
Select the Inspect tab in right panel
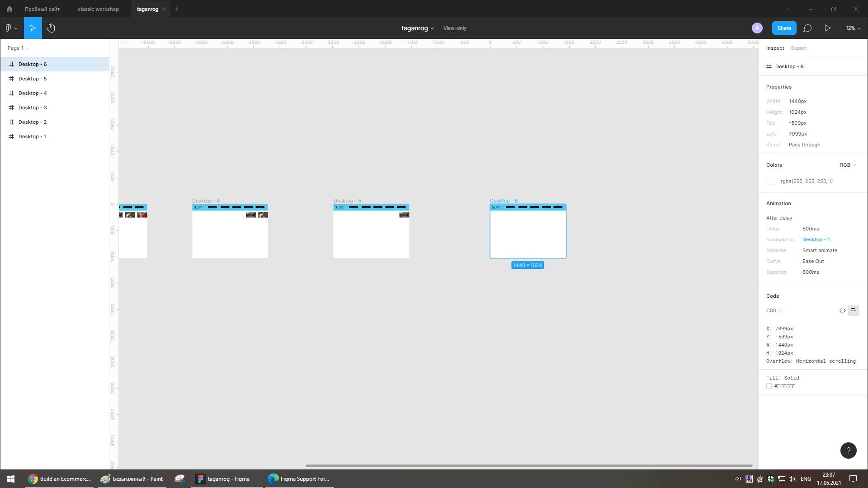click(x=776, y=47)
